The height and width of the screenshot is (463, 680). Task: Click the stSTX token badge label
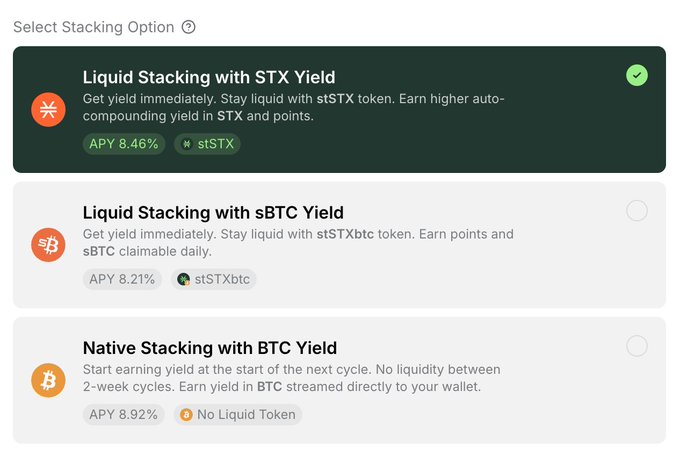click(216, 144)
